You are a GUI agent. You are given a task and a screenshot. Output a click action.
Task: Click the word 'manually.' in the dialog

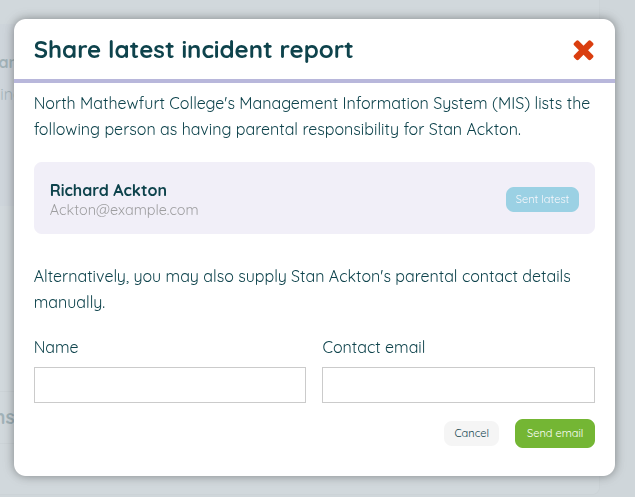click(x=69, y=300)
